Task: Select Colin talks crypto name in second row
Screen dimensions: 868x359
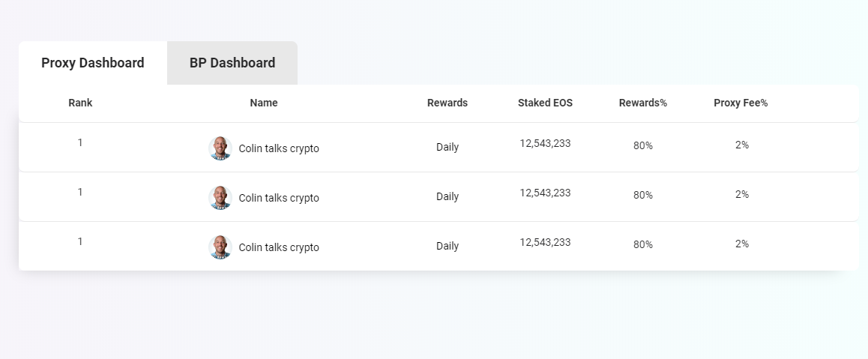Action: pyautogui.click(x=279, y=198)
